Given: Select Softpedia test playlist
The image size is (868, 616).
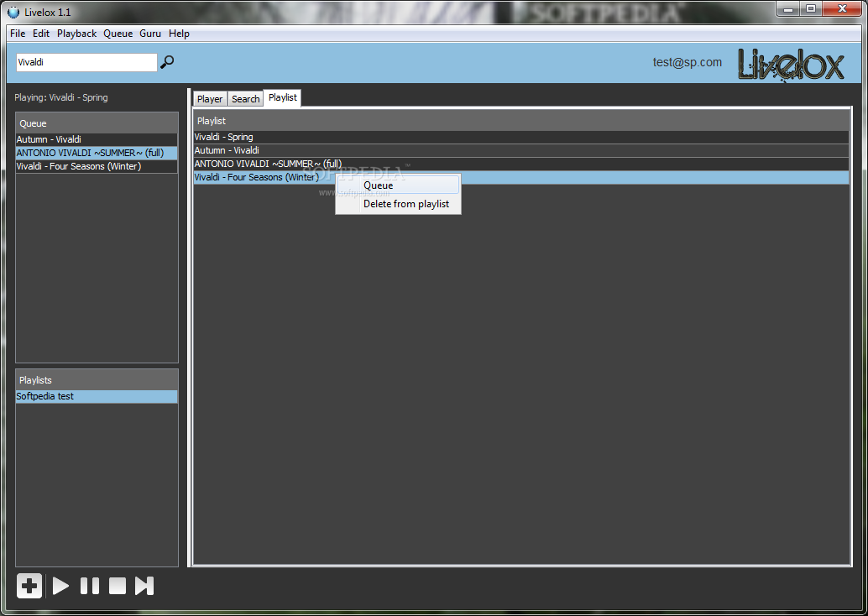Looking at the screenshot, I should point(97,396).
